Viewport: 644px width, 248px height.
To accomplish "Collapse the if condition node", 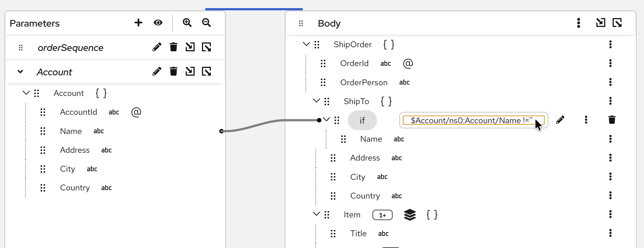I will (x=326, y=120).
